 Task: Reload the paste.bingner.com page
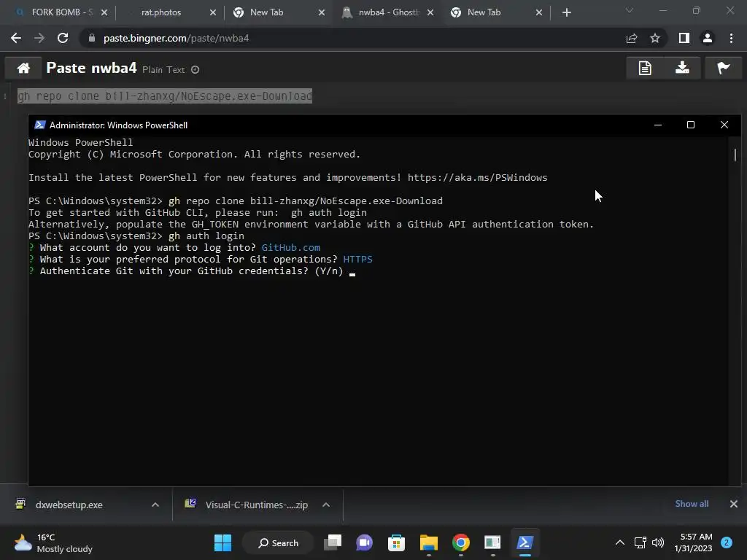pyautogui.click(x=63, y=38)
